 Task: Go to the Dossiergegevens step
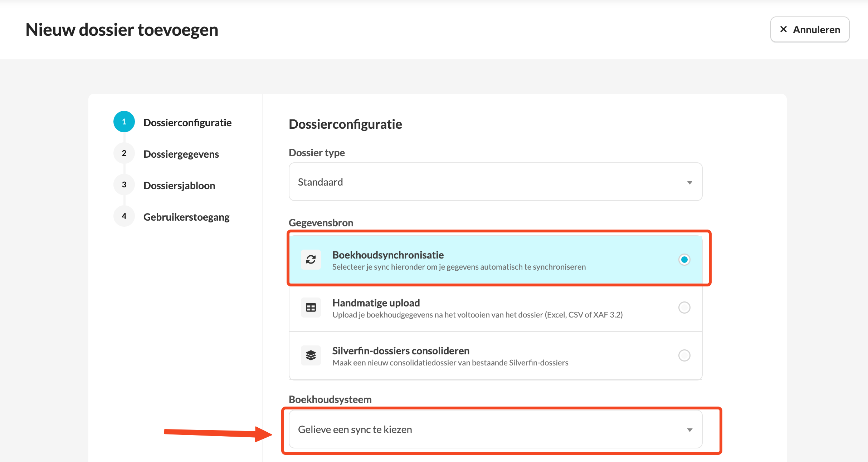click(x=181, y=154)
